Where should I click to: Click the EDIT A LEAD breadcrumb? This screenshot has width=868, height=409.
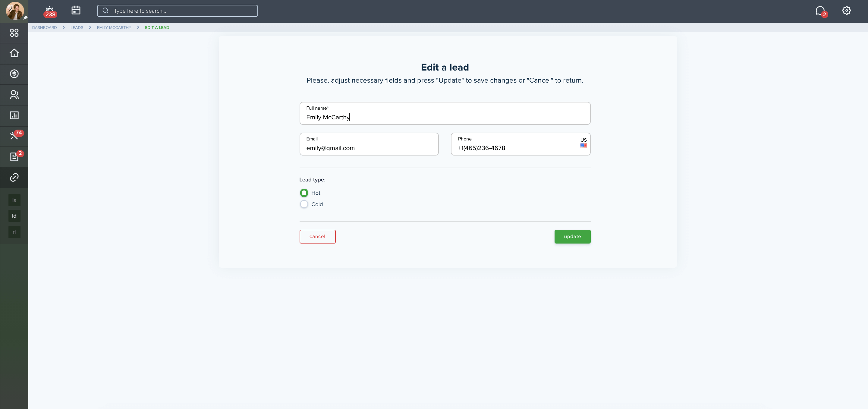[157, 28]
